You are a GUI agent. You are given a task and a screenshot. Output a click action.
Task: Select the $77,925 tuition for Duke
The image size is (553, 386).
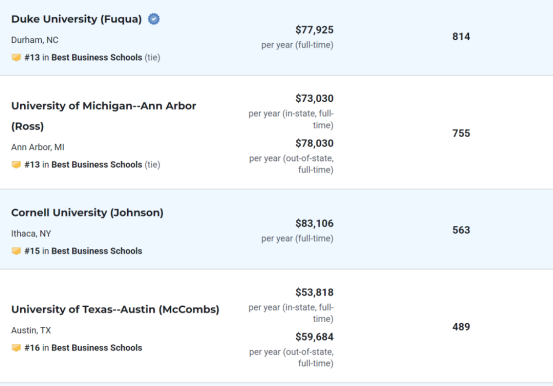click(315, 30)
